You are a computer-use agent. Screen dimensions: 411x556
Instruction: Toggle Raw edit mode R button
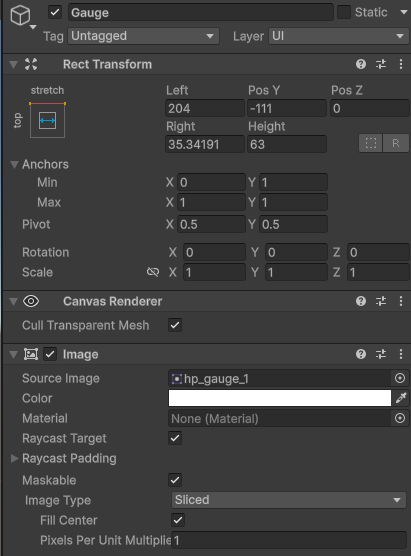click(x=396, y=143)
